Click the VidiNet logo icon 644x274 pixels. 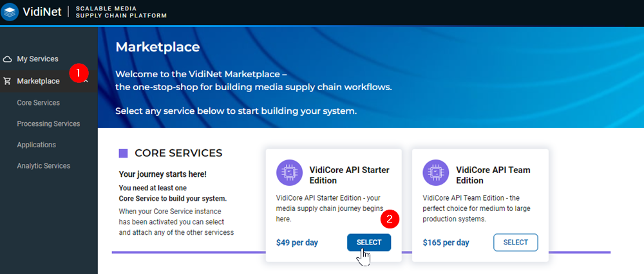click(x=11, y=12)
